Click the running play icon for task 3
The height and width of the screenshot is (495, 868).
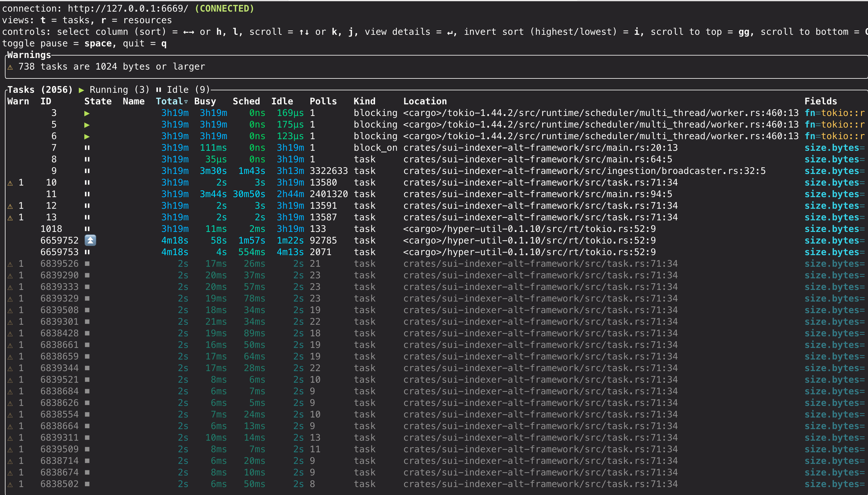tap(87, 113)
